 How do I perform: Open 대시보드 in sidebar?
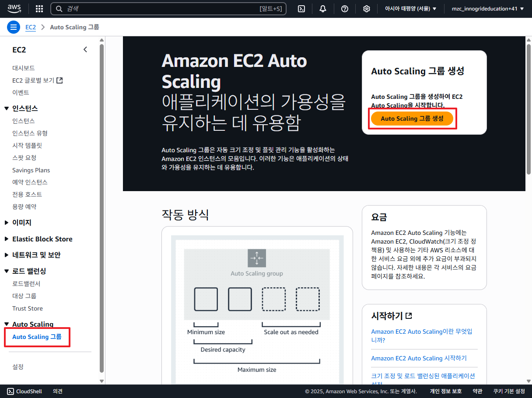point(24,68)
